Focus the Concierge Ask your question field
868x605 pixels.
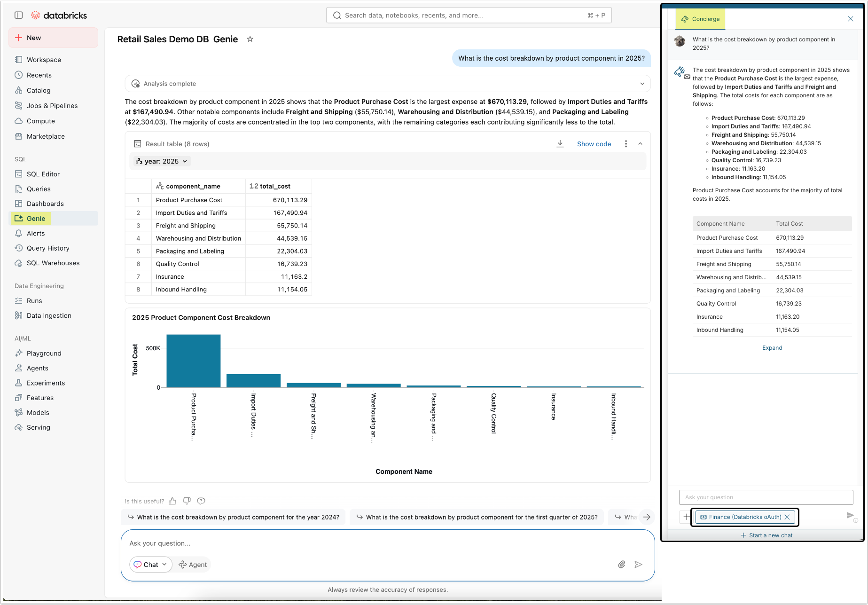click(x=766, y=497)
